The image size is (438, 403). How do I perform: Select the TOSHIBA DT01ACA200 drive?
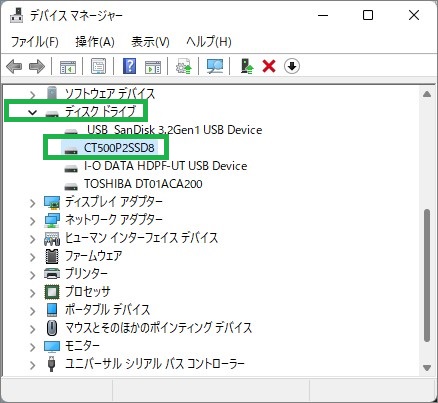click(143, 184)
